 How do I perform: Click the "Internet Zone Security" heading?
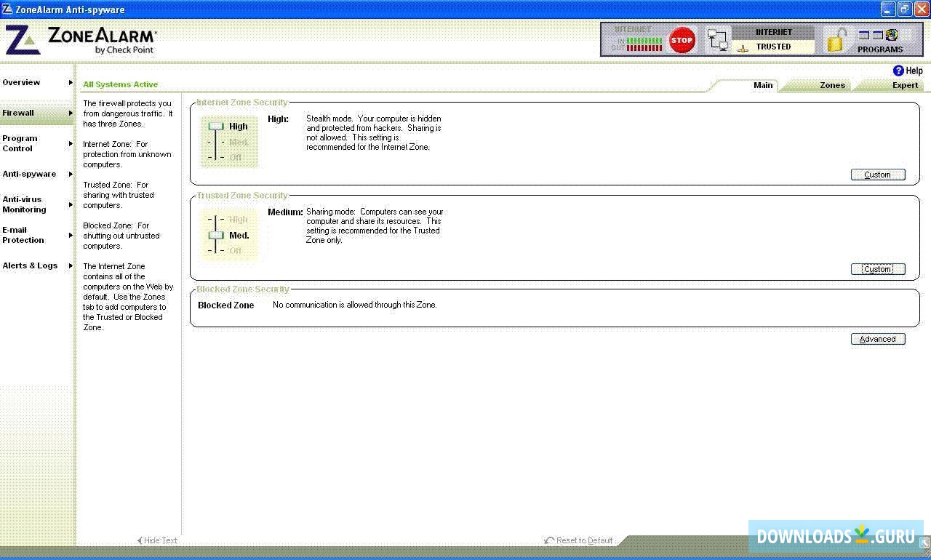[x=242, y=103]
